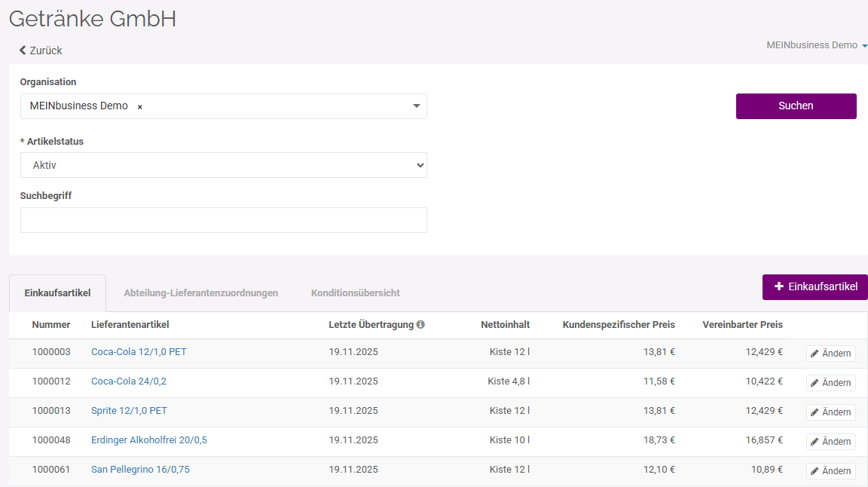The height and width of the screenshot is (487, 868).
Task: Click the Kundenspezifischer Preis column header
Action: point(619,325)
